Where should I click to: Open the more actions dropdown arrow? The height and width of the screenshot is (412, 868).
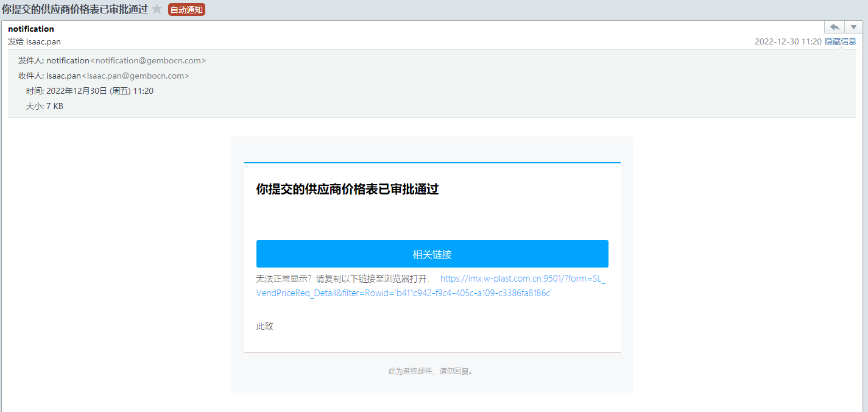[853, 27]
